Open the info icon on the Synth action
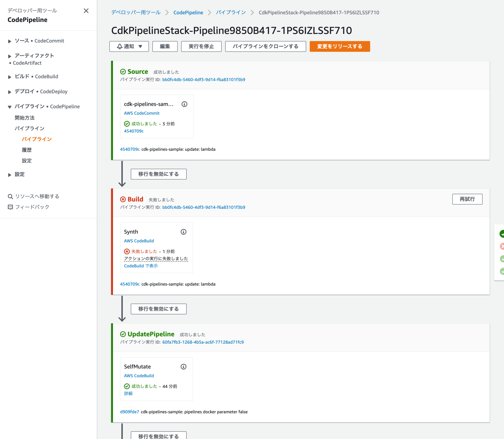Screen dimensions: 504x439 (x=184, y=231)
